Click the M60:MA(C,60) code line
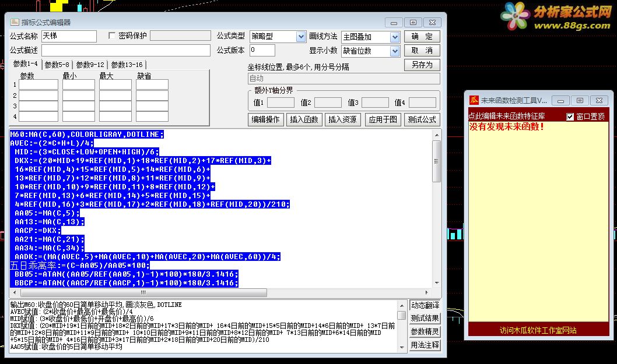Viewport: 617px width, 364px height. click(x=87, y=135)
